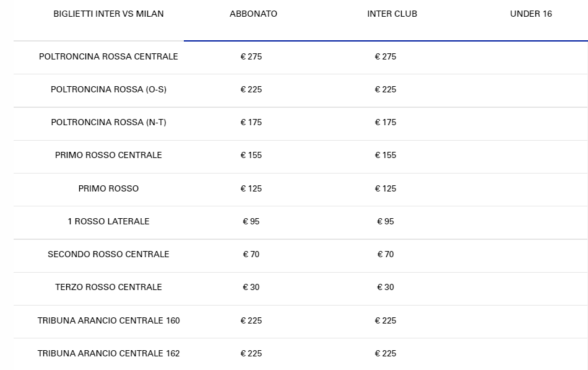The width and height of the screenshot is (588, 370).
Task: Click the PRIMO ROSSO CENTRALE row label
Action: coord(108,155)
